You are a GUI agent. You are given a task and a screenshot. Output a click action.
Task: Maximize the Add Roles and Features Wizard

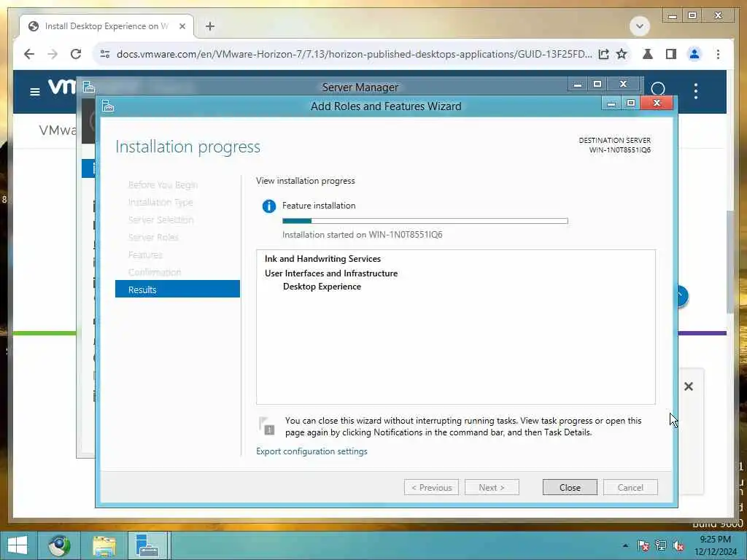click(631, 103)
